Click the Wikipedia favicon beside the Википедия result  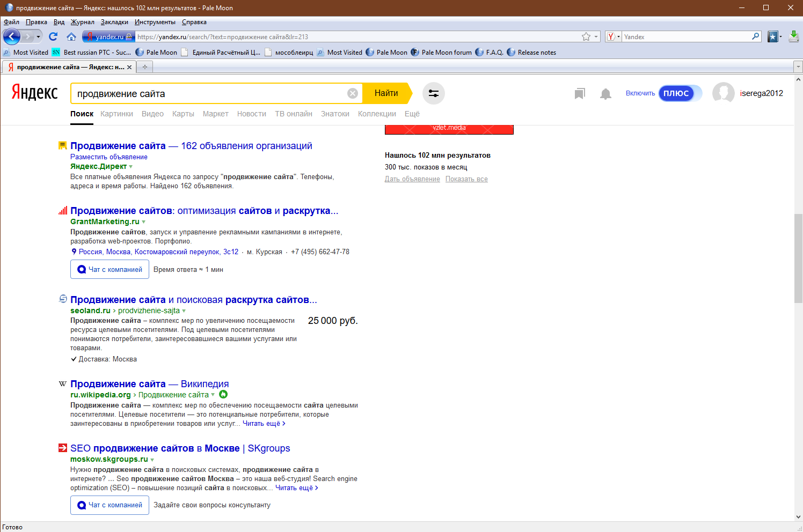(63, 383)
